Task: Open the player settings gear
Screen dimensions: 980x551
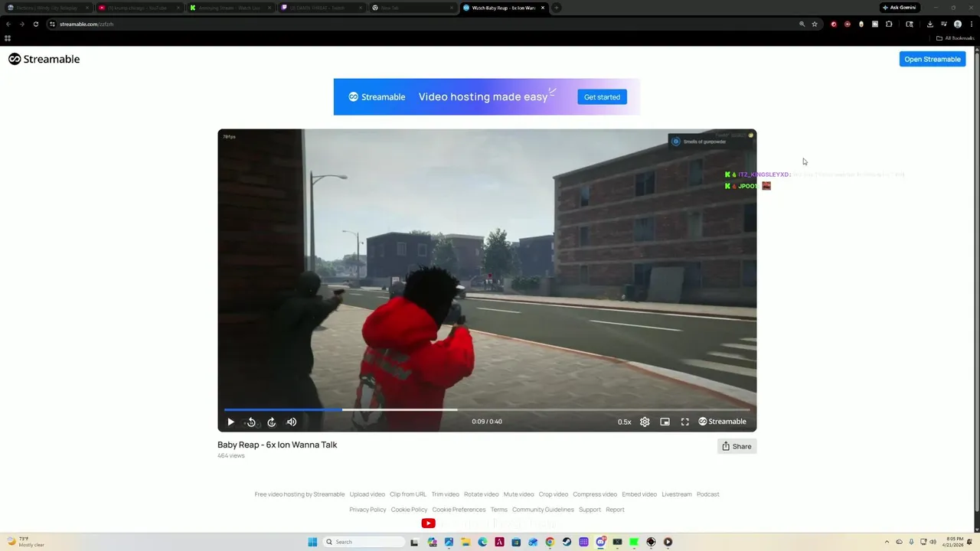Action: pyautogui.click(x=645, y=422)
